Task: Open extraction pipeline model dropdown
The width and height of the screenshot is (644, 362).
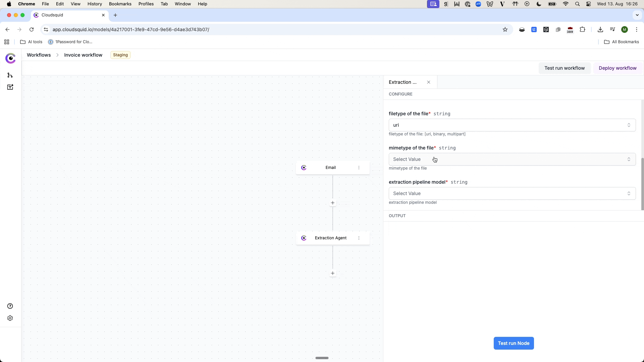Action: (x=512, y=193)
